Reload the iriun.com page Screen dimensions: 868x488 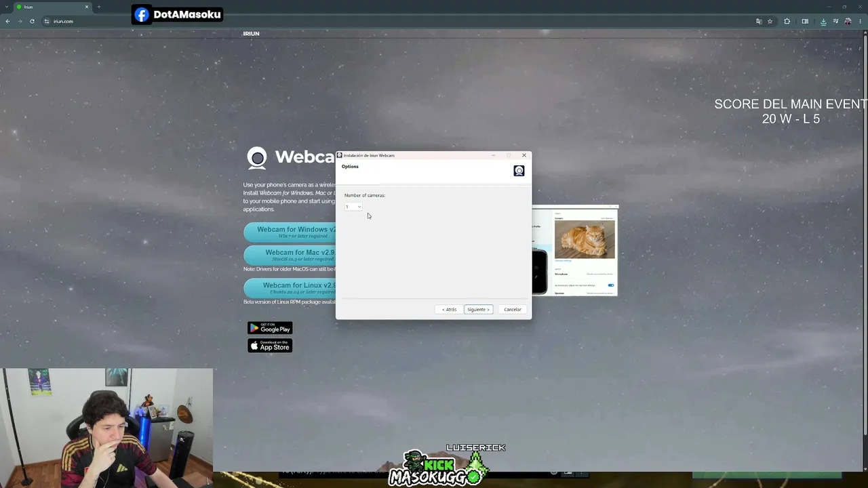coord(32,21)
